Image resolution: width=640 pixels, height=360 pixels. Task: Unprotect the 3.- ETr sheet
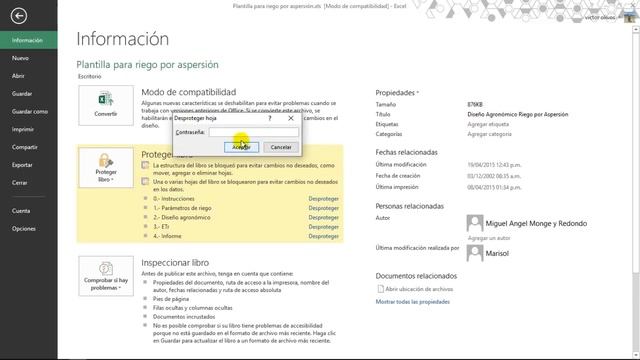pyautogui.click(x=324, y=227)
